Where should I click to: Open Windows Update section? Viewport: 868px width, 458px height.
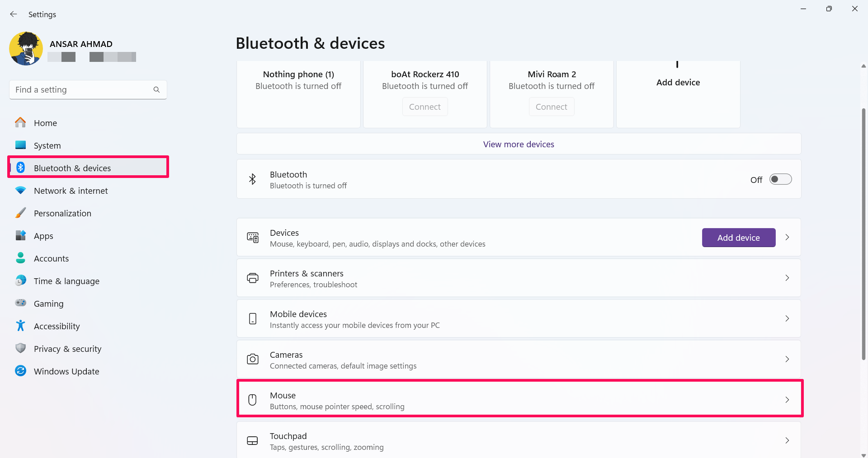tap(88, 371)
